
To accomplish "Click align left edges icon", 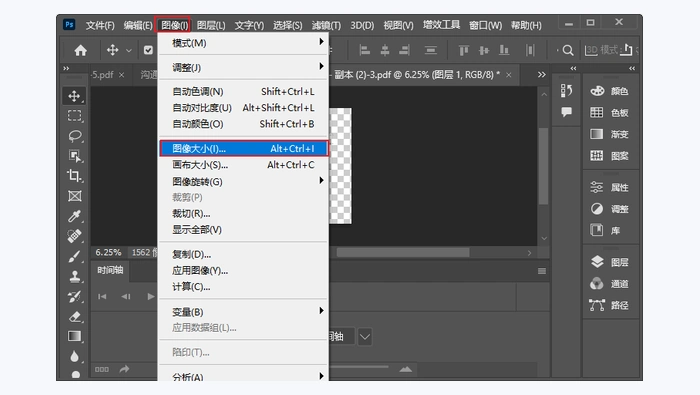I will (364, 50).
